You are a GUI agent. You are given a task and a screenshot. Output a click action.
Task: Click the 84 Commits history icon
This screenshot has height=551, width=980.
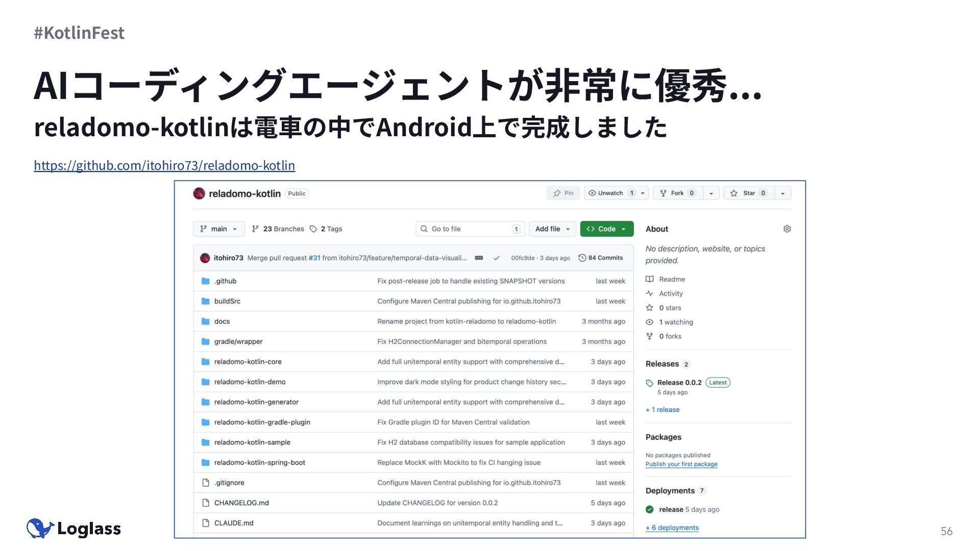(582, 258)
